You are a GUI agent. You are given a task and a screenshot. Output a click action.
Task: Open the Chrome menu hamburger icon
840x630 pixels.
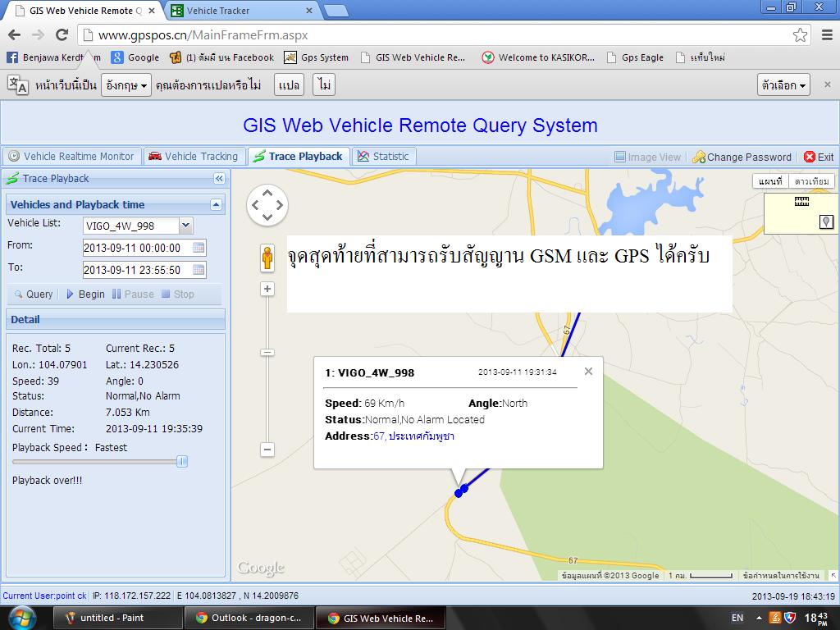pos(827,34)
